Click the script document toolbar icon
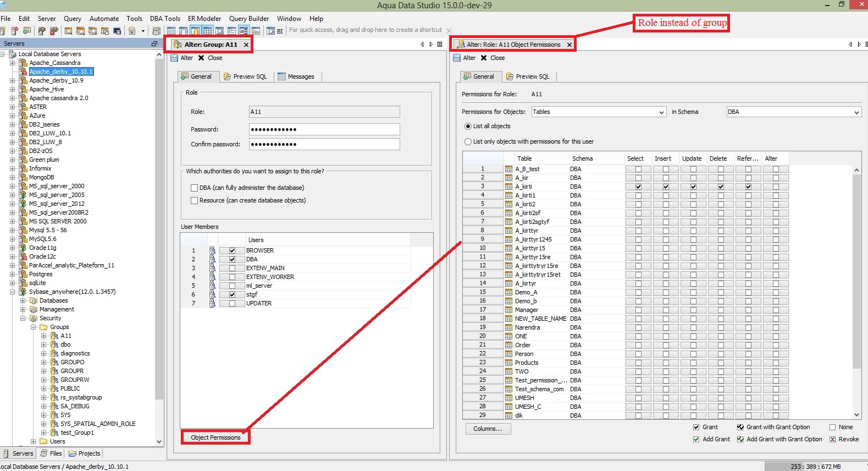The image size is (868, 471). 132,31
